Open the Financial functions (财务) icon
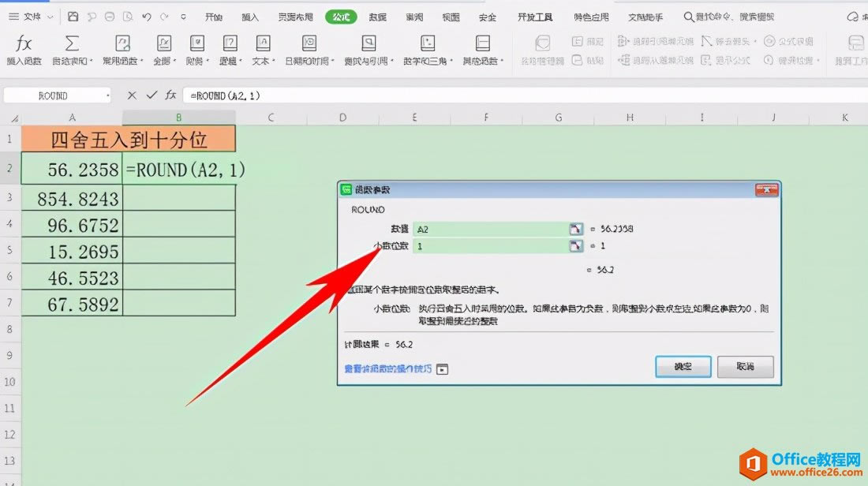This screenshot has height=486, width=868. [x=197, y=43]
